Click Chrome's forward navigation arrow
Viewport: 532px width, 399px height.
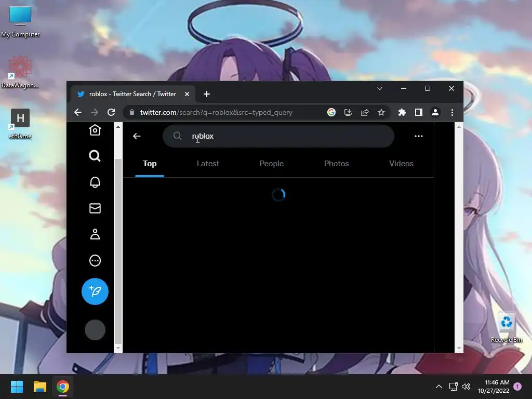(x=95, y=112)
